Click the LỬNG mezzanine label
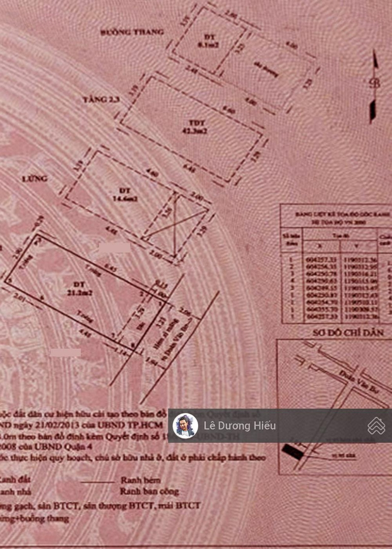The width and height of the screenshot is (392, 549). [35, 178]
